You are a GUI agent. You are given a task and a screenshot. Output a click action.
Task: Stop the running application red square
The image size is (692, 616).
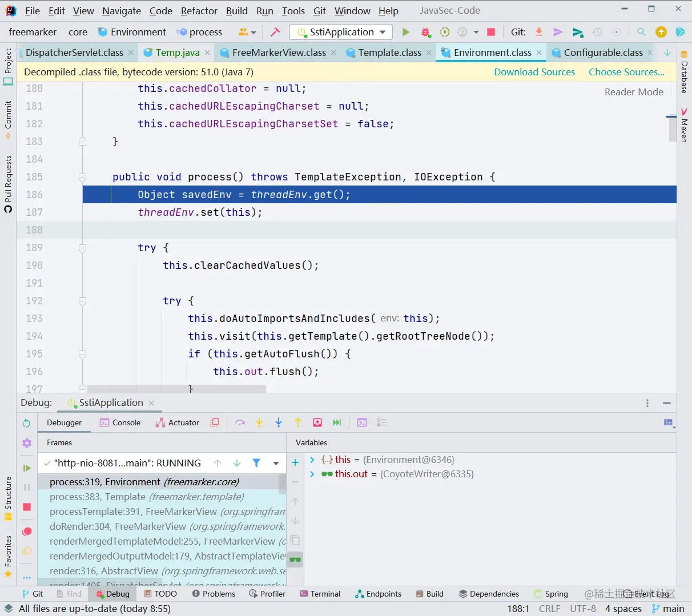pos(491,32)
